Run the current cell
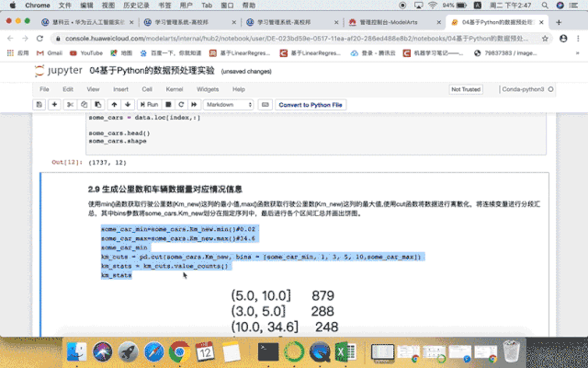This screenshot has height=368, width=588. pos(149,105)
